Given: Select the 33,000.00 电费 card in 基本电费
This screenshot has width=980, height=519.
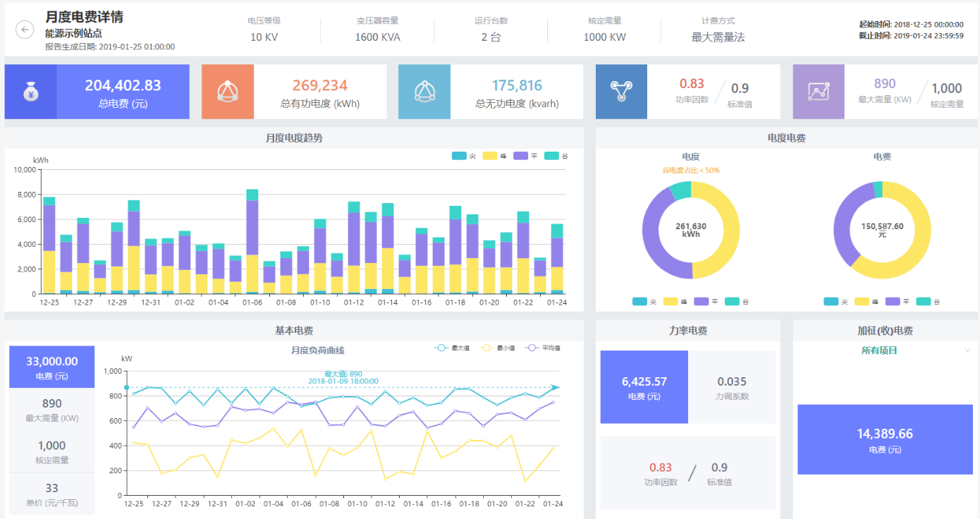Looking at the screenshot, I should 51,367.
